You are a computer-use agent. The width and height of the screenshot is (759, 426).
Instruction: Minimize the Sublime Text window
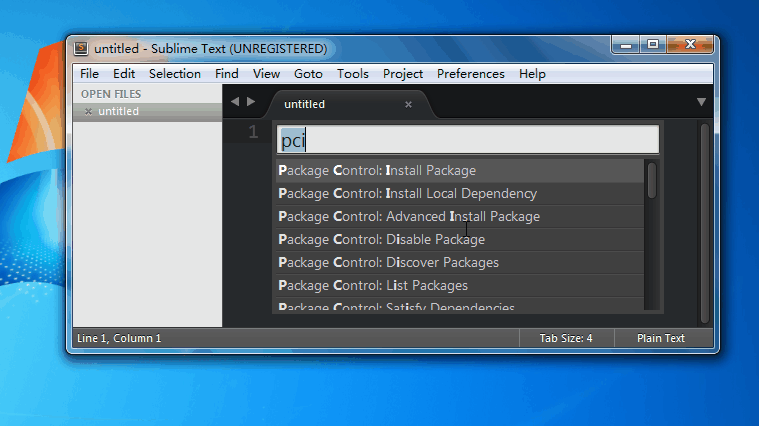(626, 45)
